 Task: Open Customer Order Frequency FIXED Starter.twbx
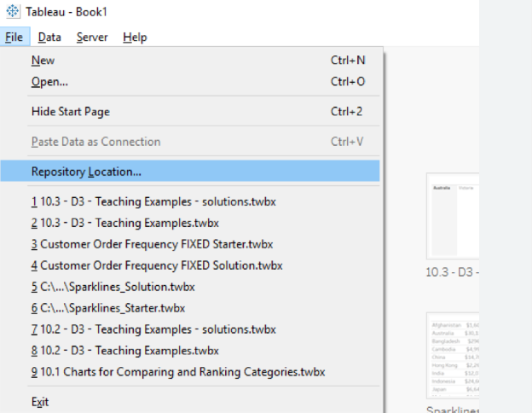pos(190,244)
